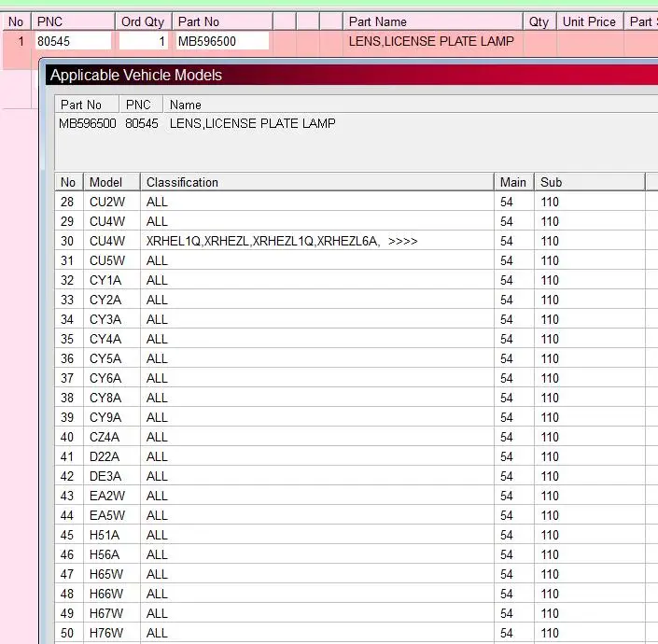Select row 47 model H65W
The image size is (658, 644).
pos(106,574)
